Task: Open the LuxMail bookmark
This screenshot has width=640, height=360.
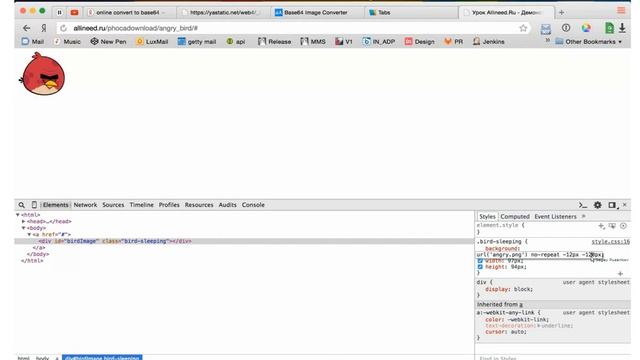Action: 152,42
